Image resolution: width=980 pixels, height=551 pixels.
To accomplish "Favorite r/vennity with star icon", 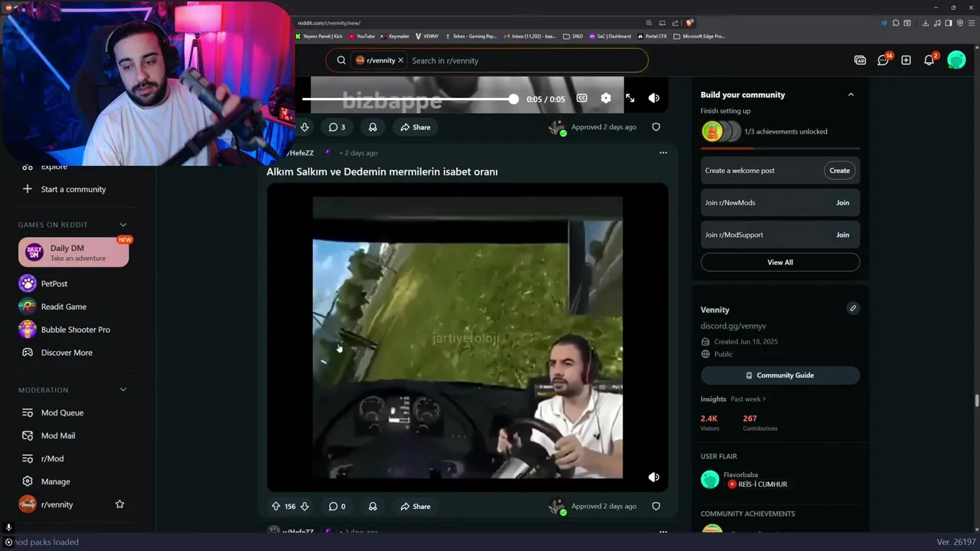I will (x=119, y=504).
